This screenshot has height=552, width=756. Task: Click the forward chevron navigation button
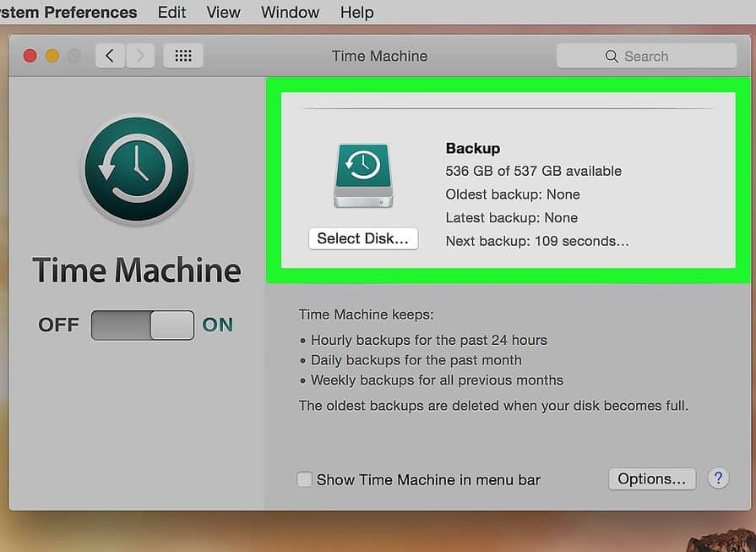click(x=140, y=56)
